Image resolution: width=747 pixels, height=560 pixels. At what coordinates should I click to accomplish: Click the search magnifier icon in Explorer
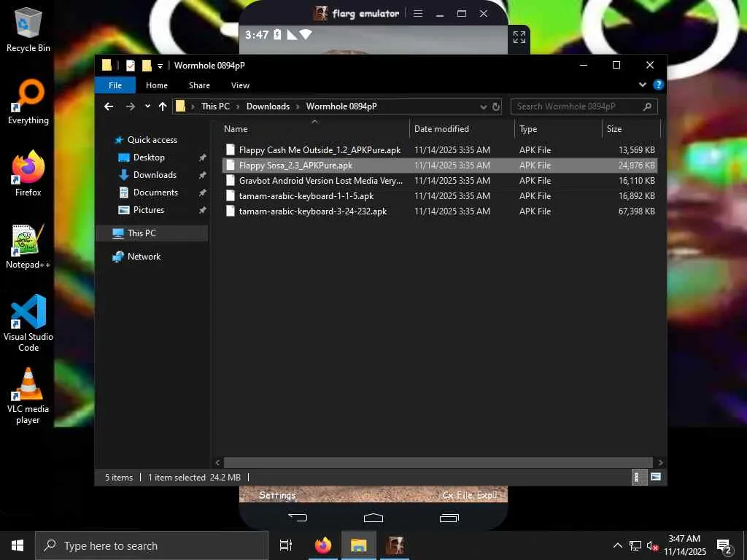(647, 106)
